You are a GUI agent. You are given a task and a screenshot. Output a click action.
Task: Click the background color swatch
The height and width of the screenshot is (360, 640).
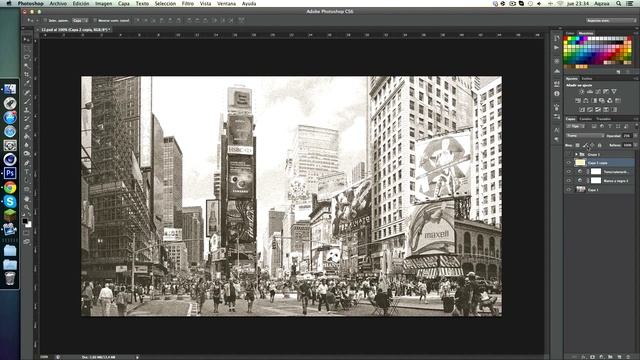(29, 225)
